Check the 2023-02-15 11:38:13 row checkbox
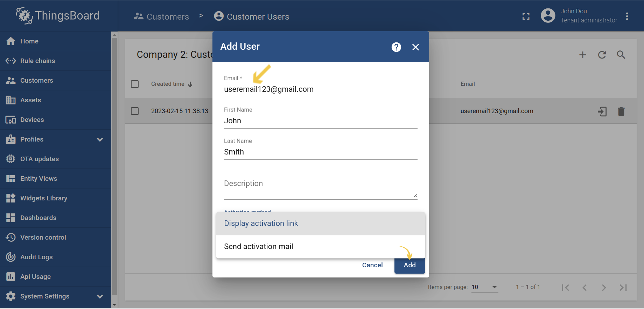 coord(135,111)
